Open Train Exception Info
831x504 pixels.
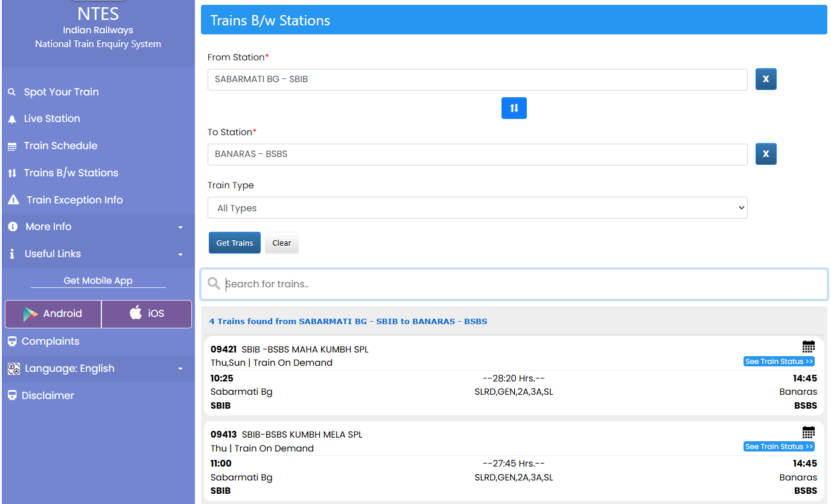click(x=75, y=200)
